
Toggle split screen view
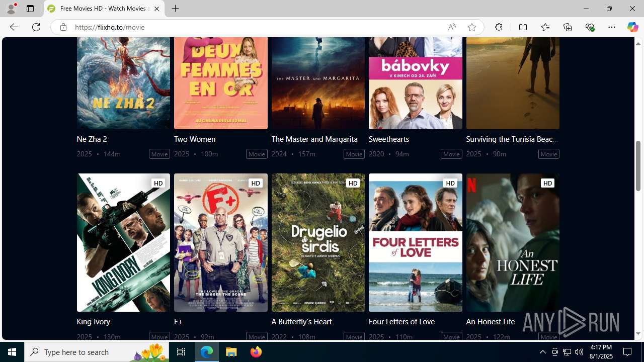(x=523, y=27)
